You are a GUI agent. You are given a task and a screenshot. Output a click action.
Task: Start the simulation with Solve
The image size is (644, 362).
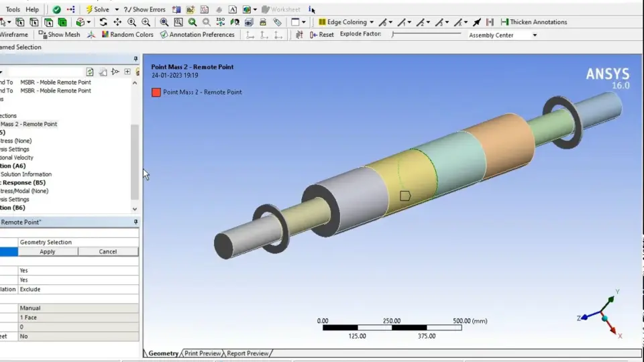[x=97, y=9]
